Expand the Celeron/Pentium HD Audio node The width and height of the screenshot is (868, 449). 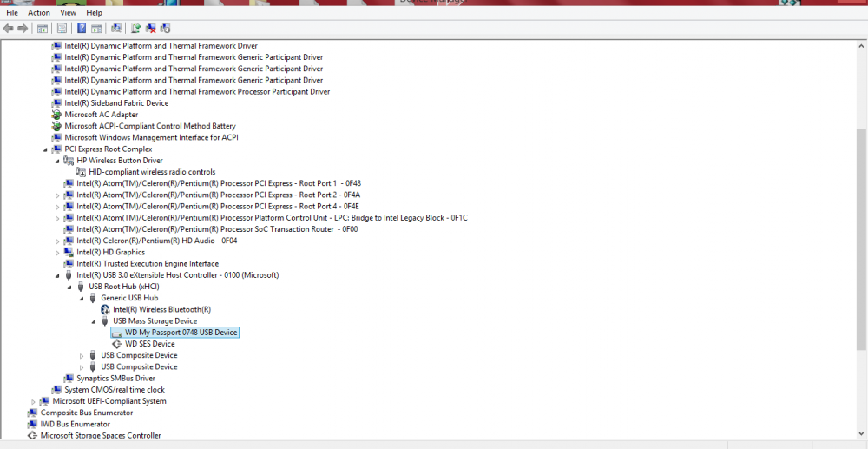(x=57, y=241)
